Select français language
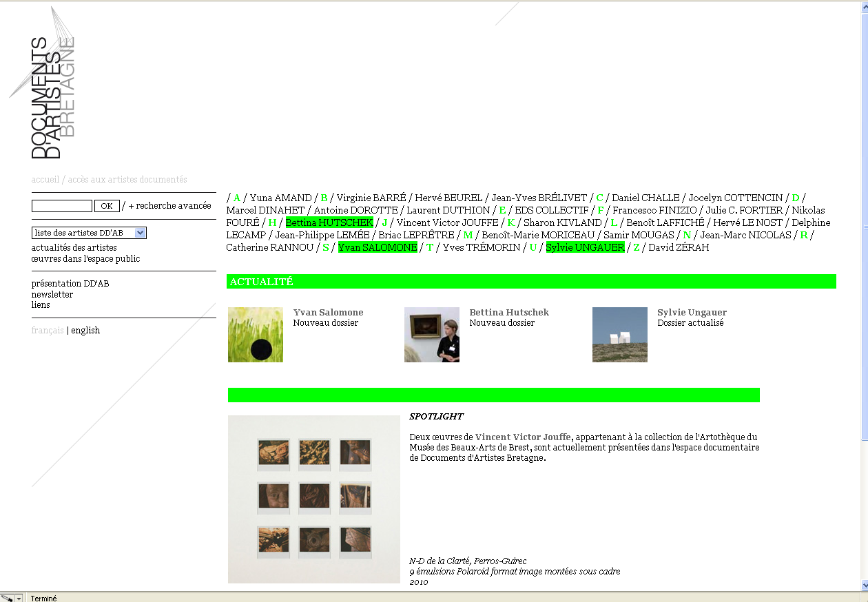The width and height of the screenshot is (868, 602). [48, 330]
